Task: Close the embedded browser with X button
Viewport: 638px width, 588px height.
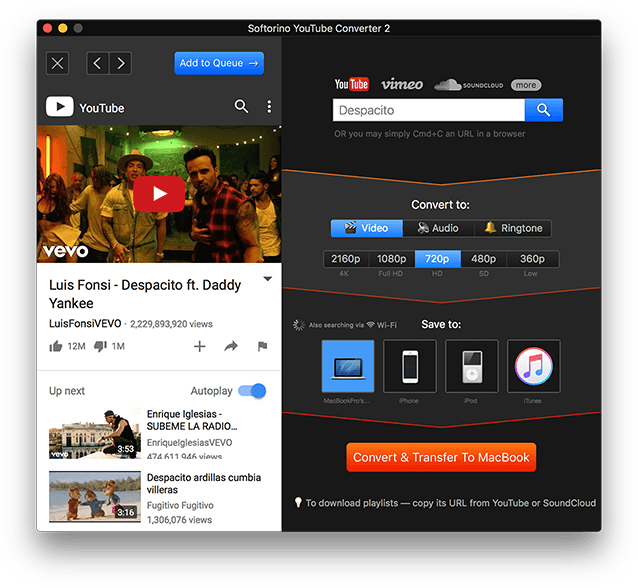Action: pos(57,63)
